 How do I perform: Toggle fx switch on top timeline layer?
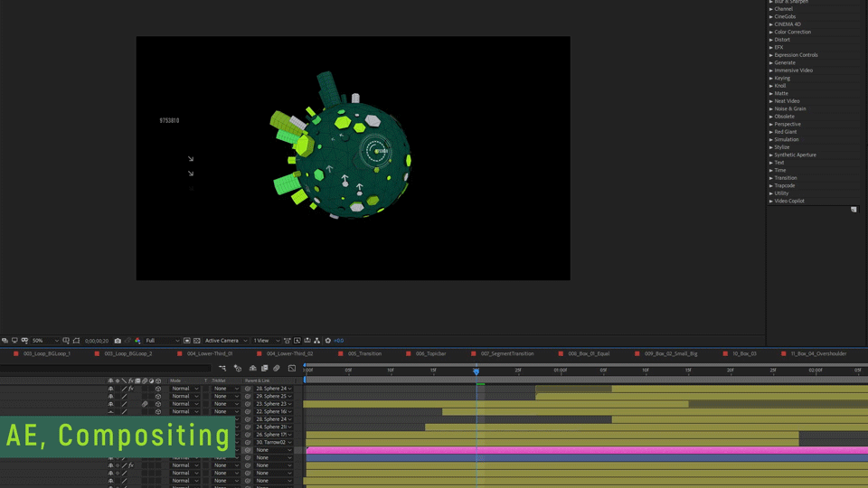point(131,389)
